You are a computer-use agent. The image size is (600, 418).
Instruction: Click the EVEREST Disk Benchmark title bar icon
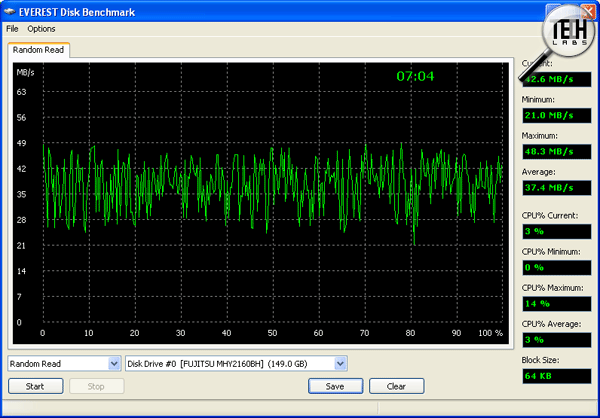click(10, 12)
